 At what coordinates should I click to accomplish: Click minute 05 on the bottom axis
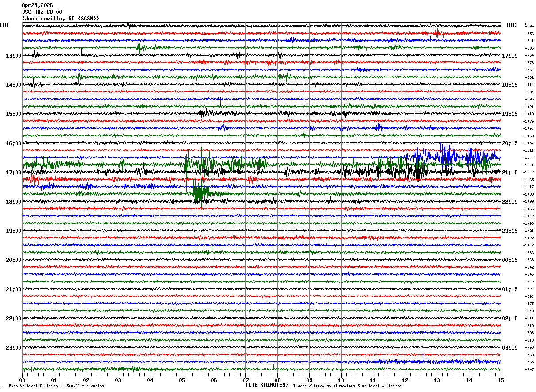(182, 380)
